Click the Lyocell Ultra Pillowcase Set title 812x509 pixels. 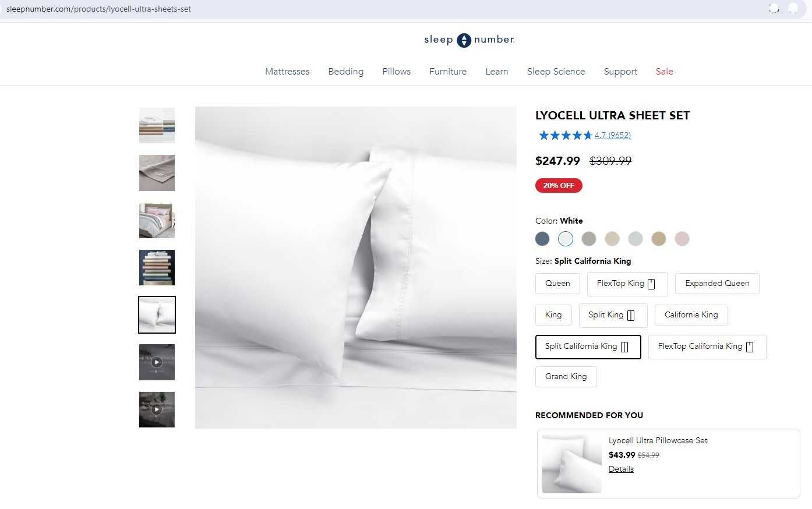[x=658, y=441]
